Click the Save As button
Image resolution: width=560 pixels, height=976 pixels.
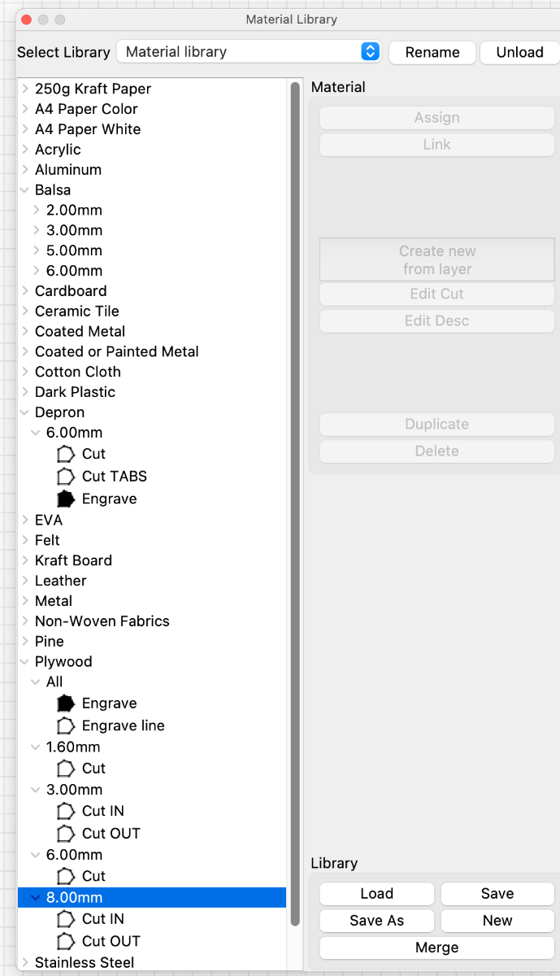click(377, 921)
